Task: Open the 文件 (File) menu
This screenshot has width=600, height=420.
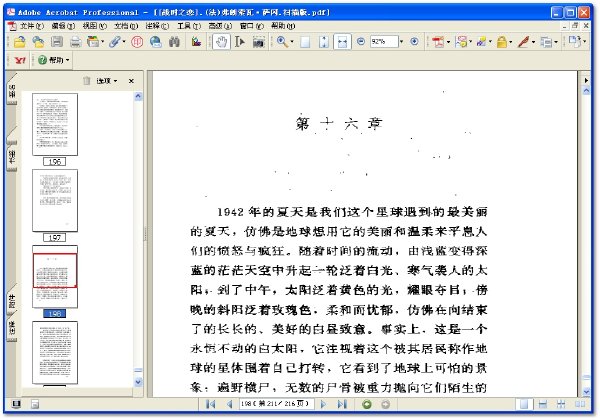Action: coord(31,26)
